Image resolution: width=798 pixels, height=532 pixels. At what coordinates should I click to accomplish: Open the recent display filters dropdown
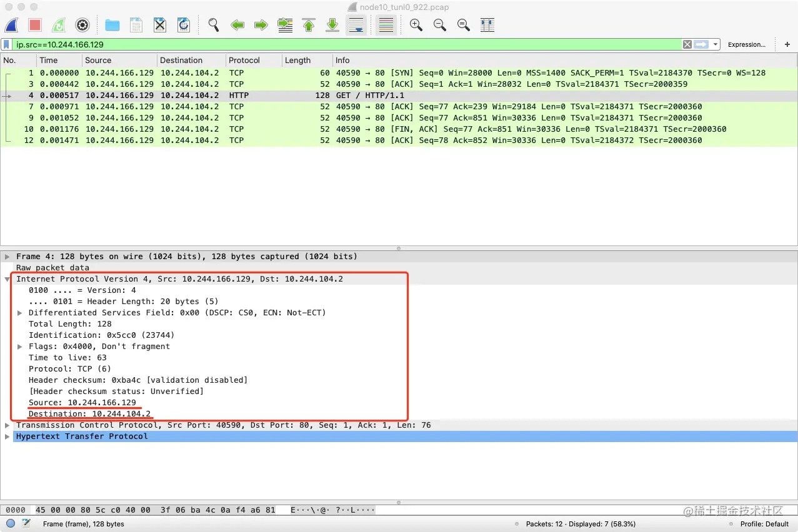(715, 44)
